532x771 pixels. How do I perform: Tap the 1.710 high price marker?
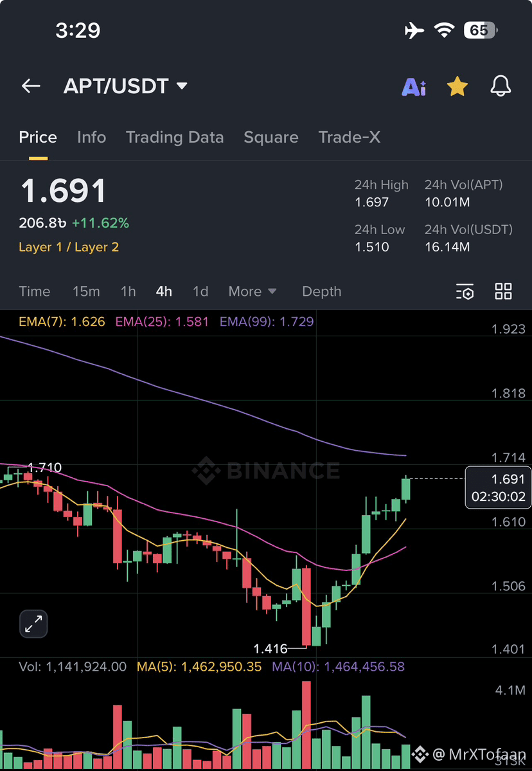pyautogui.click(x=44, y=467)
